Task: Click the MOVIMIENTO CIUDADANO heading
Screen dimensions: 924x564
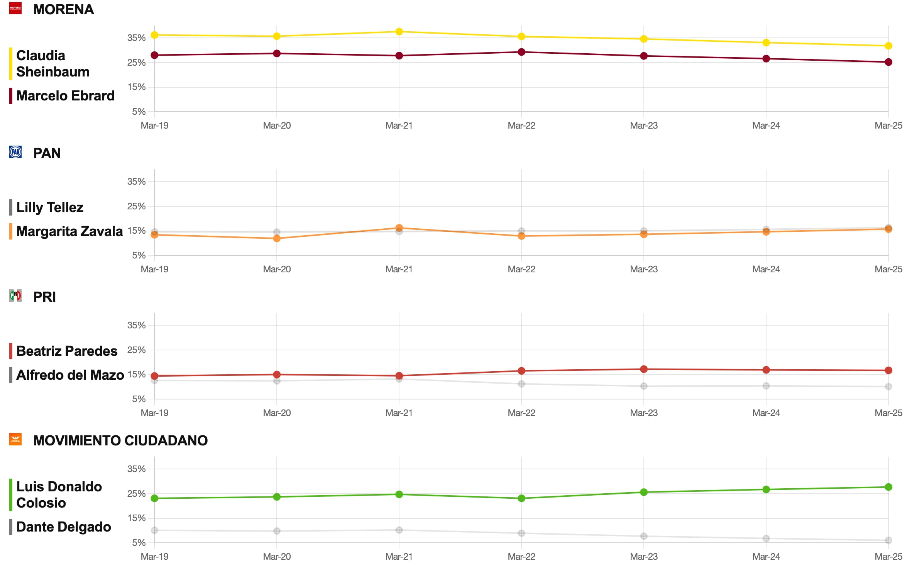Action: click(120, 441)
